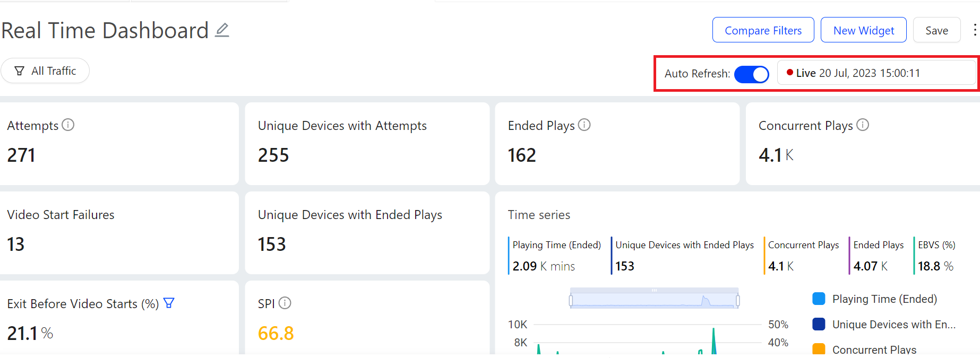Click the New Widget button
Screen dimensions: 980x358
pos(863,30)
